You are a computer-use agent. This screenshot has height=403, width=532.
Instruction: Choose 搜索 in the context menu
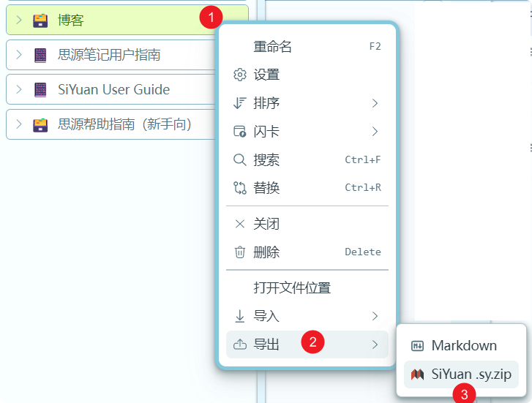pyautogui.click(x=307, y=159)
